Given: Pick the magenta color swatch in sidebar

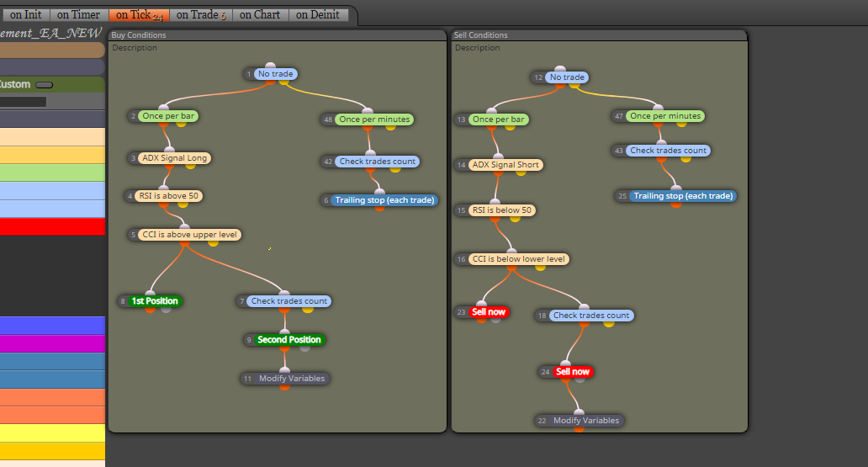Looking at the screenshot, I should (52, 343).
